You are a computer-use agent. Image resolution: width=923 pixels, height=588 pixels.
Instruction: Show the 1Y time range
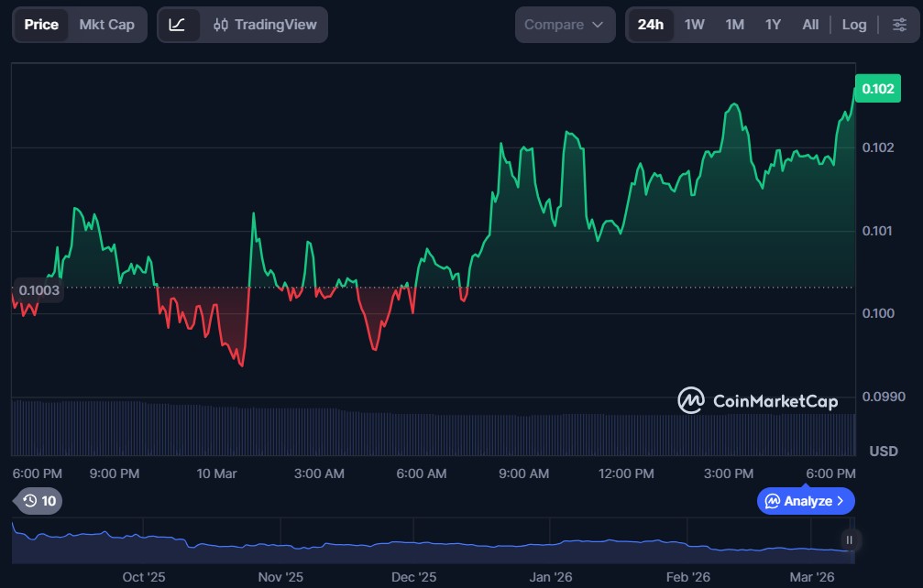(x=773, y=25)
